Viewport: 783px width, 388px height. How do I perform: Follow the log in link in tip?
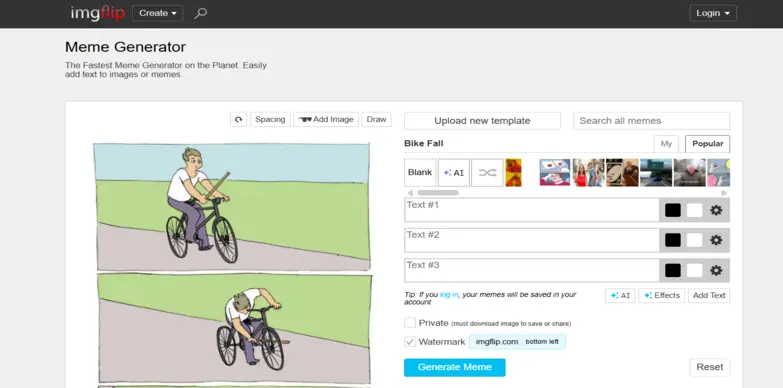449,295
